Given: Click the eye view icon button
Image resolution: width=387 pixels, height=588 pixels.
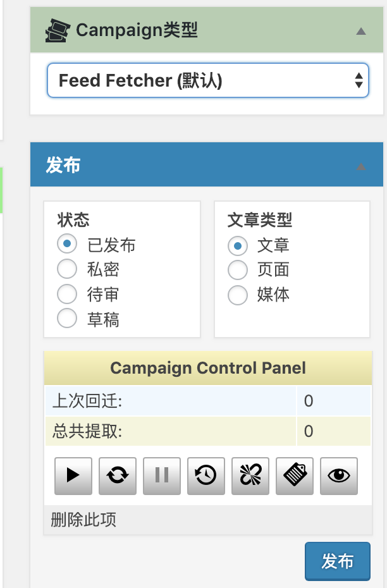Looking at the screenshot, I should pyautogui.click(x=339, y=475).
